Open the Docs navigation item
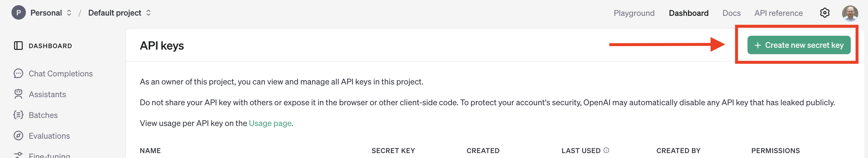Screen dimensions: 868x158 tap(731, 13)
